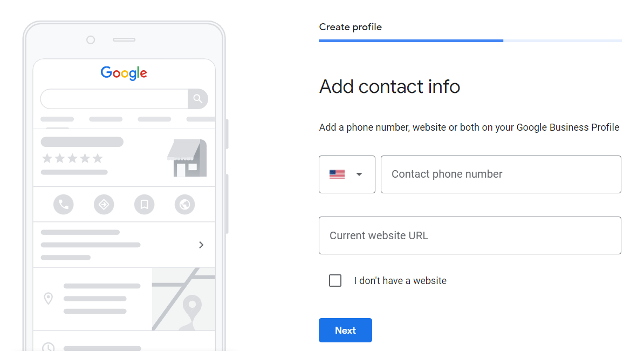Click the globe website icon
This screenshot has width=644, height=351.
pos(185,205)
